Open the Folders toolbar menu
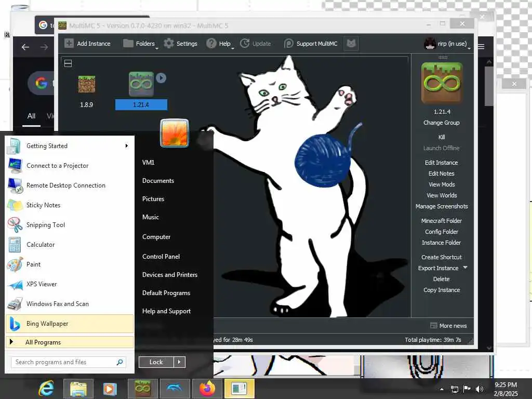This screenshot has height=399, width=532. click(x=140, y=44)
